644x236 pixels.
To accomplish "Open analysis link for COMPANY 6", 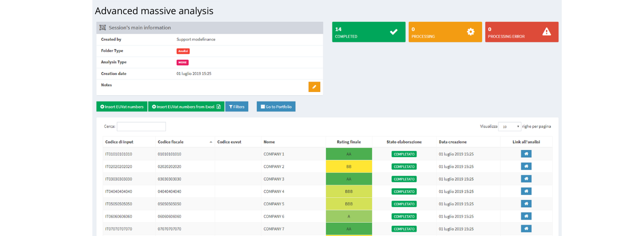I will [x=526, y=216].
